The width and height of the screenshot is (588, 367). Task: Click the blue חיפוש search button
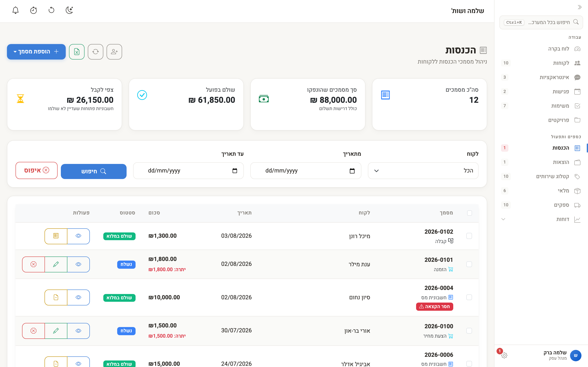click(x=94, y=171)
